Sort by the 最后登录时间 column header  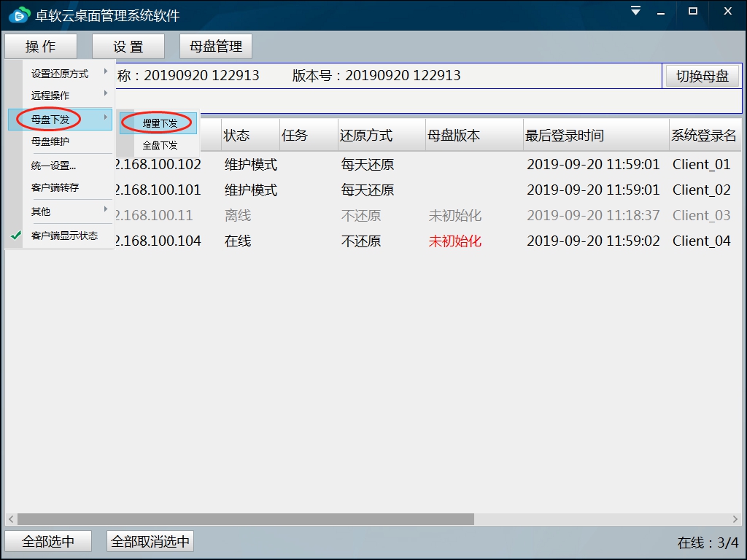coord(565,136)
